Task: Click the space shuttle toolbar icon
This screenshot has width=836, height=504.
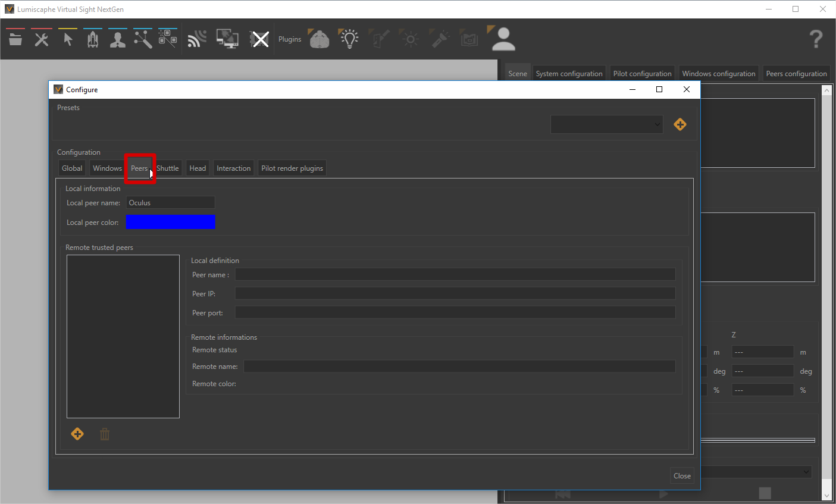Action: point(93,39)
